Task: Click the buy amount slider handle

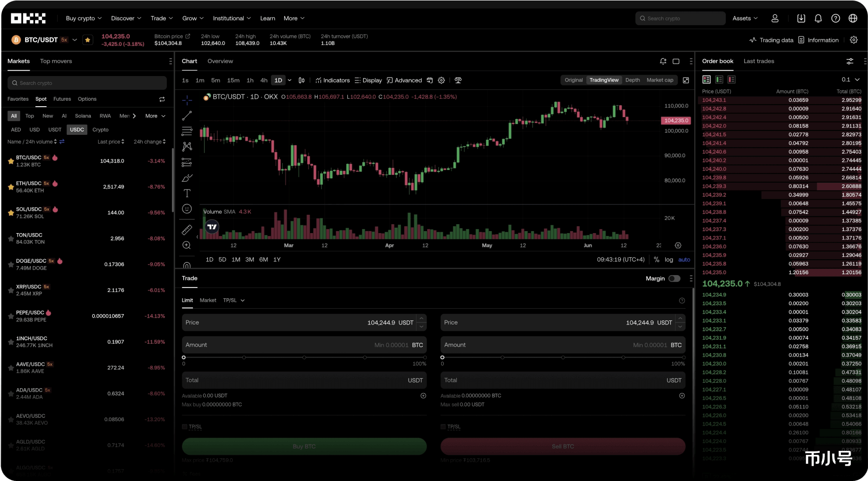Action: point(184,357)
